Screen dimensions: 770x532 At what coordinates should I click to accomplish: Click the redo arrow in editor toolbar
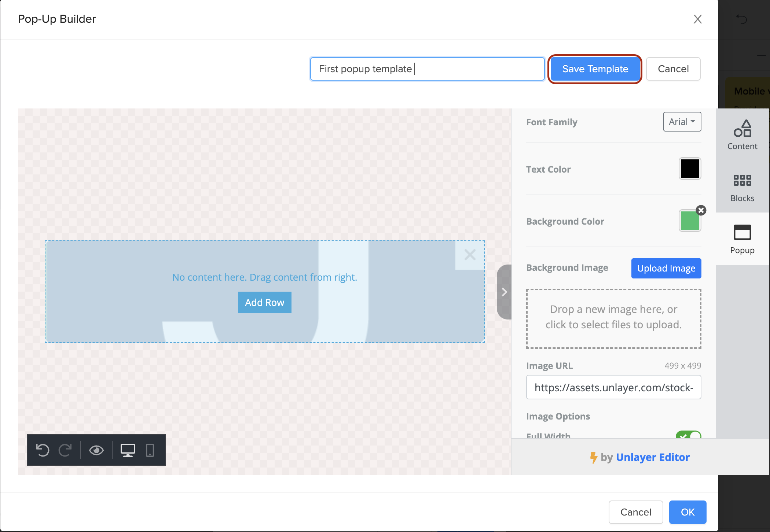(65, 450)
